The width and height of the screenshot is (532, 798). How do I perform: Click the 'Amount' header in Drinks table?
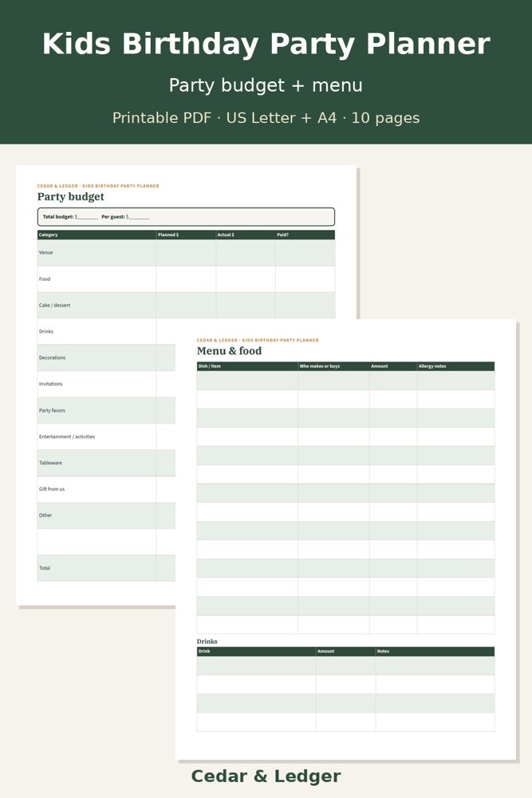[346, 651]
